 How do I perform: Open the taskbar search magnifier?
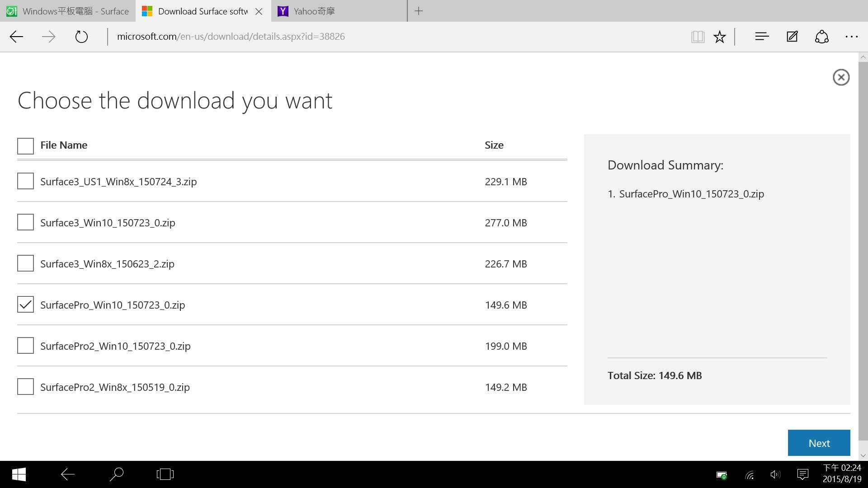point(117,474)
